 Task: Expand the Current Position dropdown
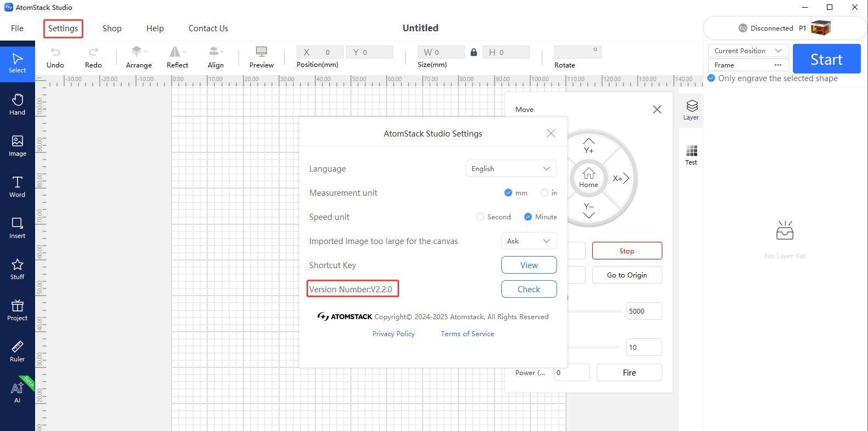(748, 50)
